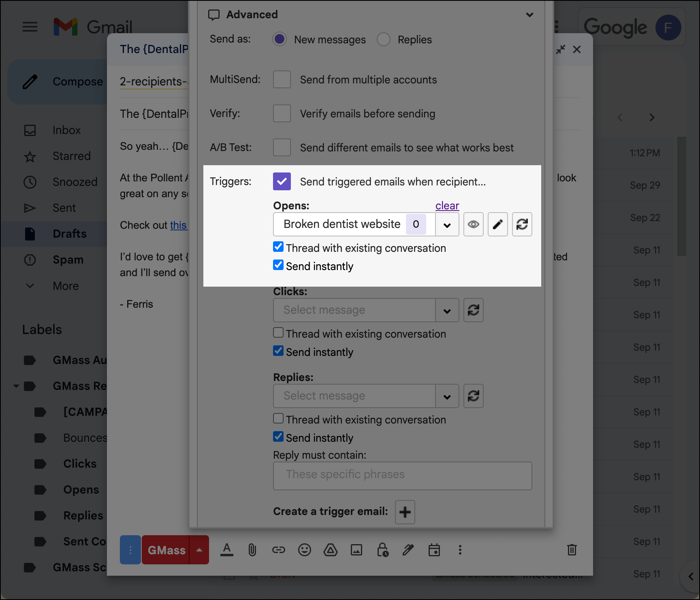This screenshot has width=700, height=600.
Task: Refresh the Replies trigger message list
Action: coord(474,396)
